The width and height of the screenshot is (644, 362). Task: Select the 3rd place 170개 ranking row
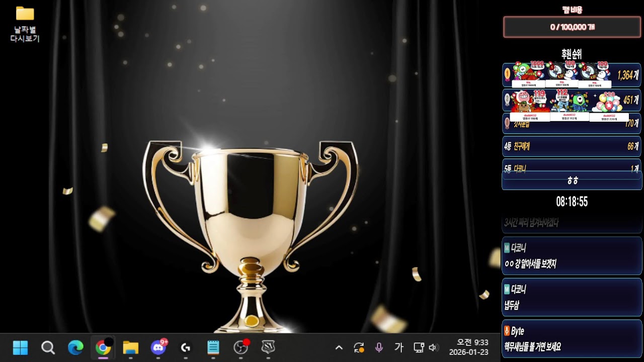pos(572,123)
